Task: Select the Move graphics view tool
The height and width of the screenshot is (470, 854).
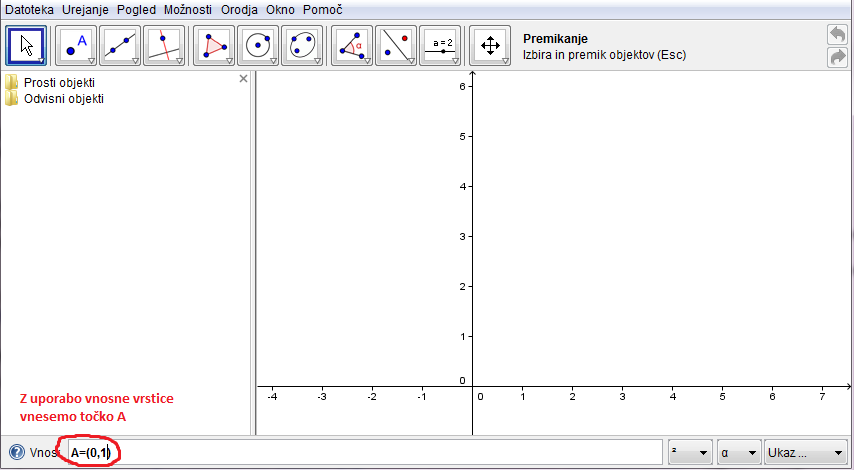Action: coord(490,45)
